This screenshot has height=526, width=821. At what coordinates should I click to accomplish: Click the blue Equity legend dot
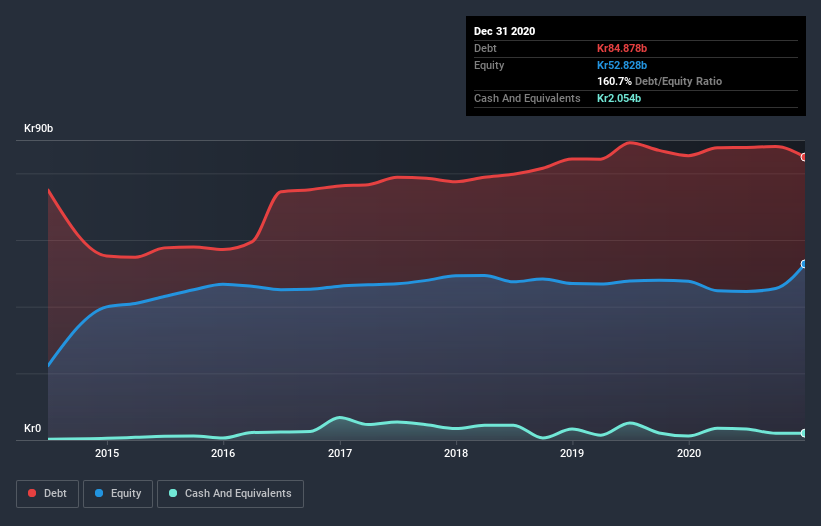(x=99, y=493)
